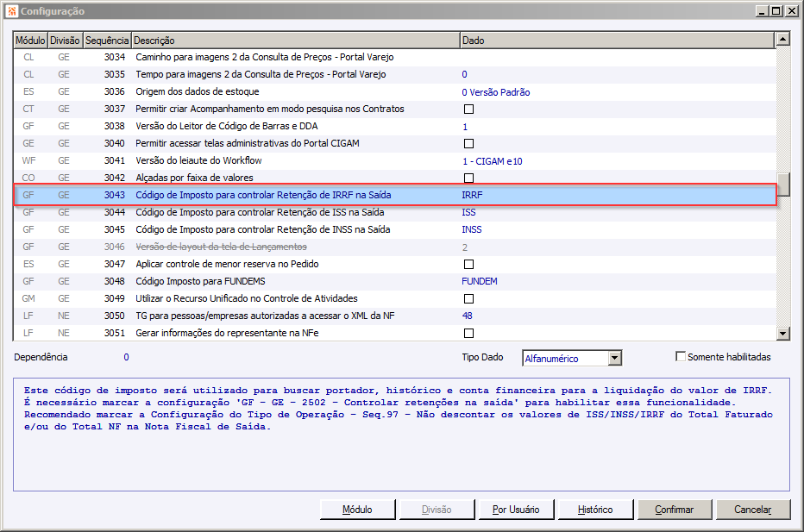The height and width of the screenshot is (532, 804).
Task: Select row 3044 Retenção de ISS na Saída
Action: pos(394,213)
